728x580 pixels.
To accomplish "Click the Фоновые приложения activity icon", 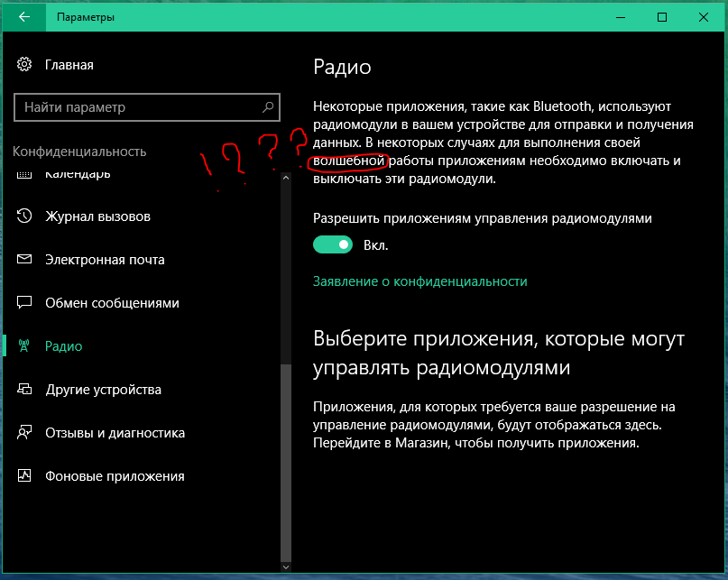I will click(24, 475).
